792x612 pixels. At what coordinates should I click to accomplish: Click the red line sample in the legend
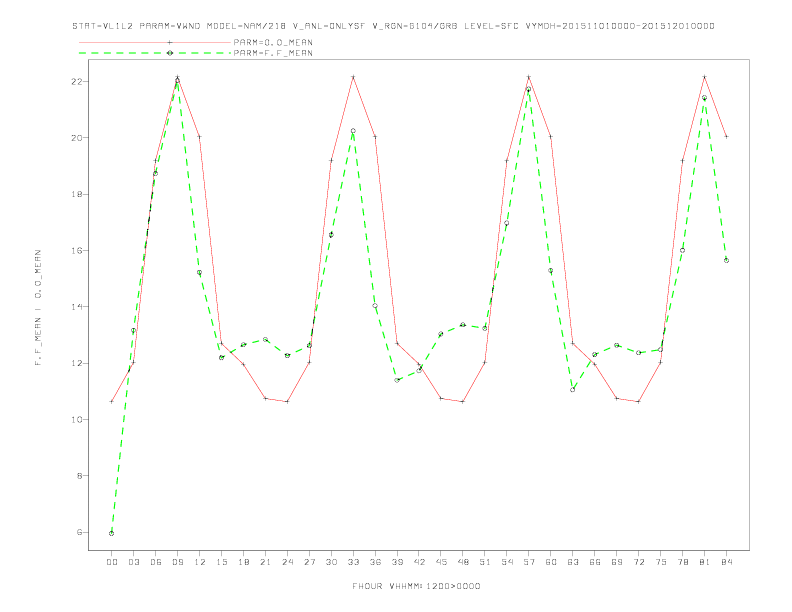(x=155, y=42)
